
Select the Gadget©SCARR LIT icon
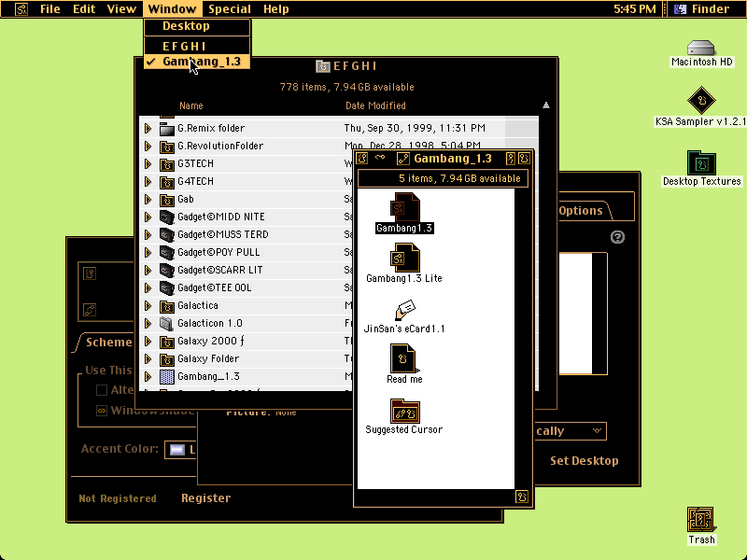pos(167,271)
